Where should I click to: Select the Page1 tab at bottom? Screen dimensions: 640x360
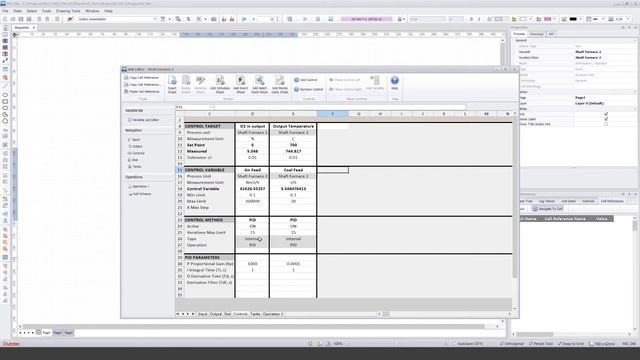tap(46, 333)
